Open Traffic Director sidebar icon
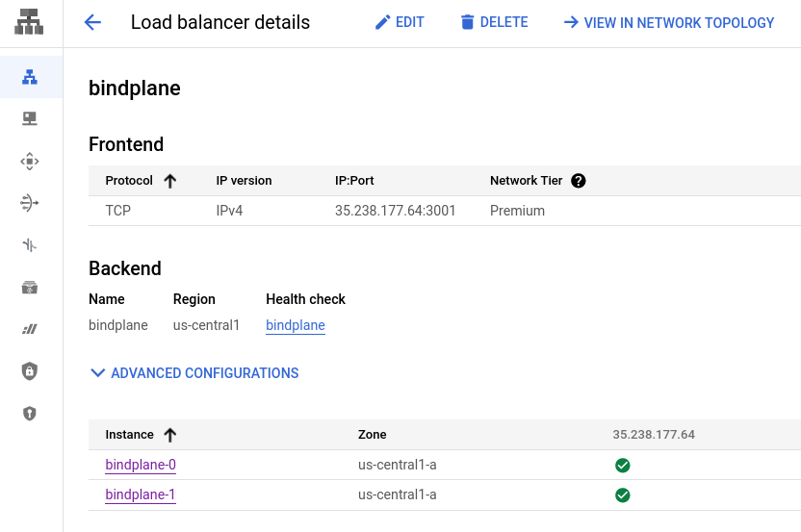This screenshot has width=801, height=532. [30, 245]
